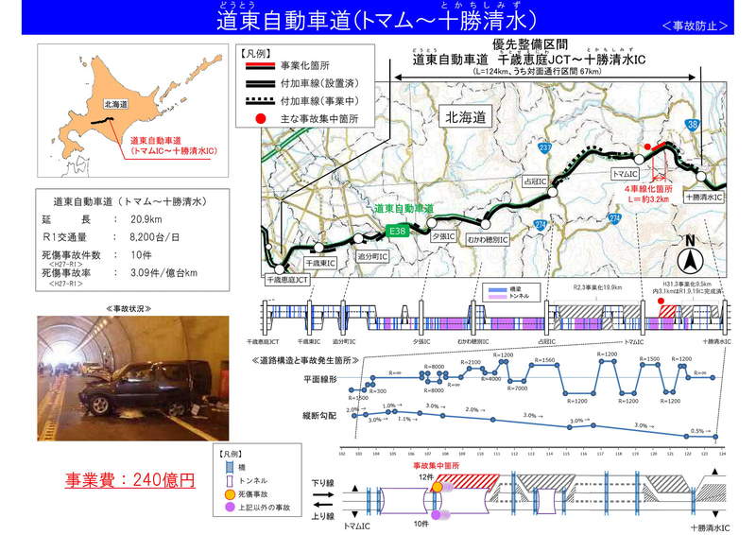Click the casualty accident count 10件 in the info box

point(141,254)
